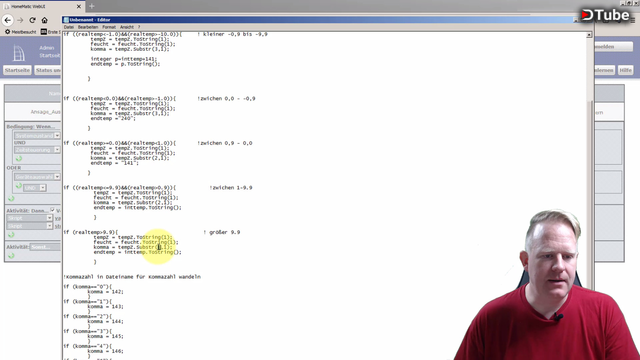The image size is (640, 360).
Task: Click the browser forward arrow
Action: pyautogui.click(x=20, y=20)
